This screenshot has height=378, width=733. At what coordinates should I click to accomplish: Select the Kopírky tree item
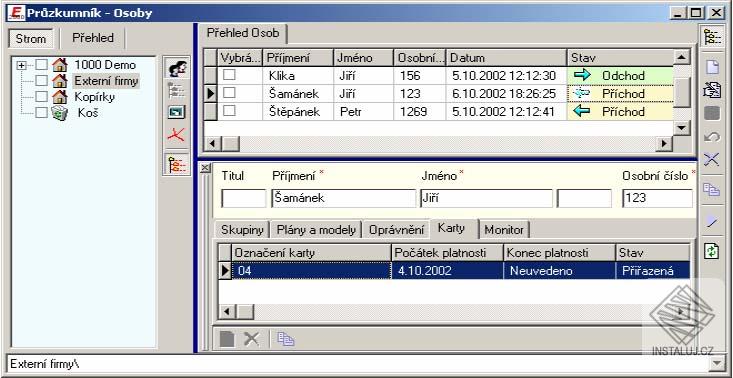pyautogui.click(x=94, y=97)
